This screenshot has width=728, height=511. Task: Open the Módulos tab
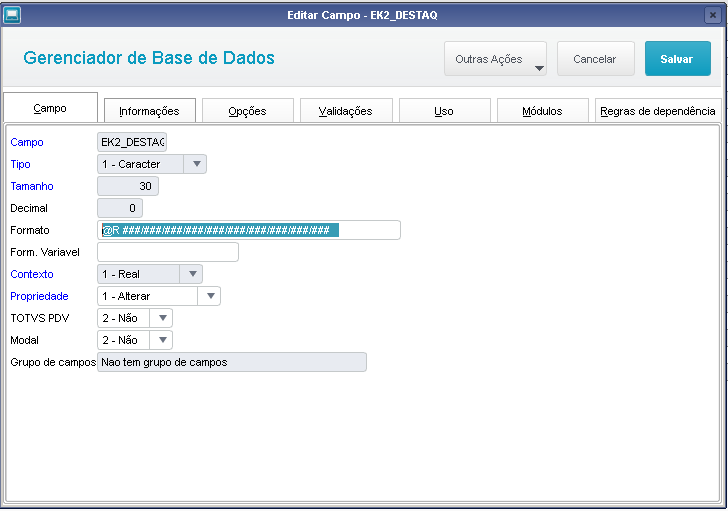tap(542, 111)
